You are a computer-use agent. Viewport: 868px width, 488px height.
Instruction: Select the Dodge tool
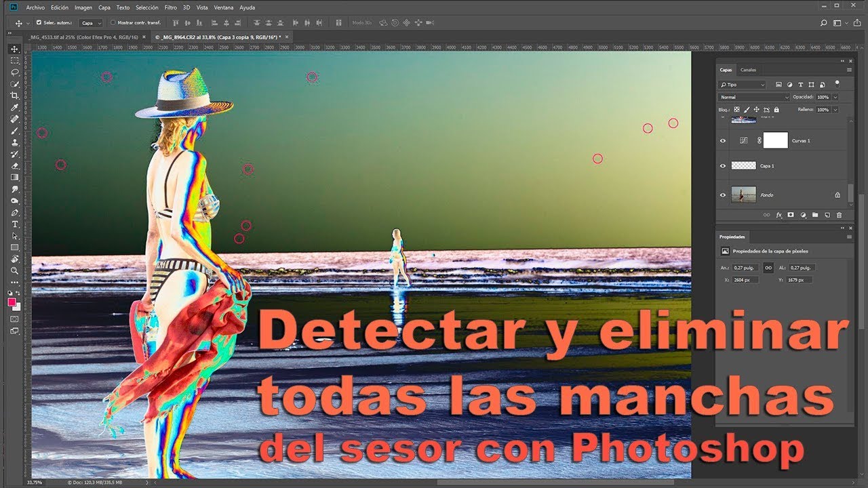pos(15,201)
